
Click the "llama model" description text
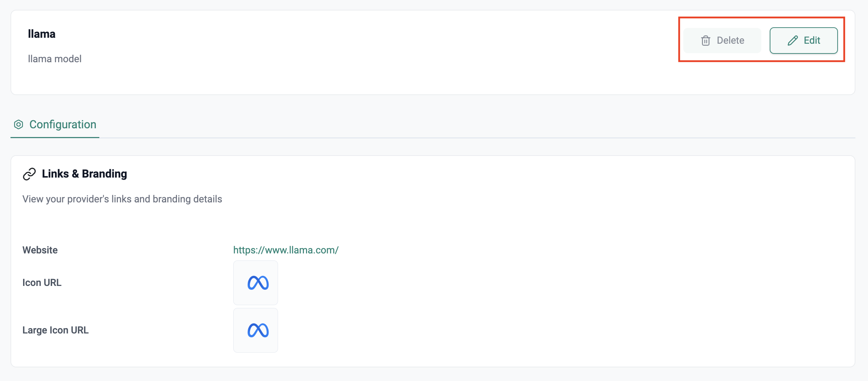[55, 59]
